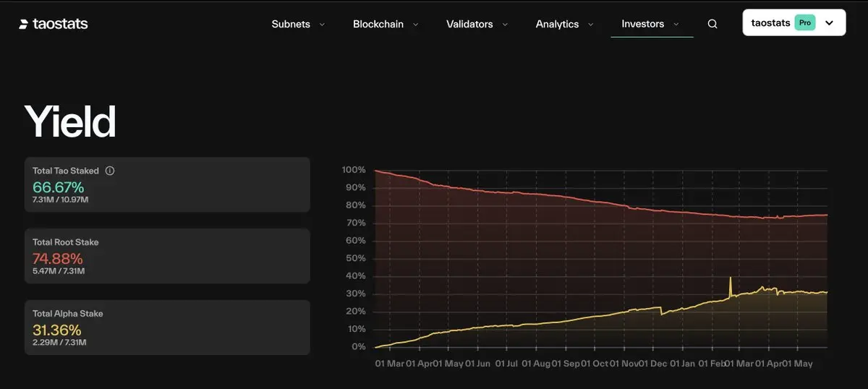Open the taostats Pro account dropdown
The image size is (868, 389).
click(x=794, y=22)
